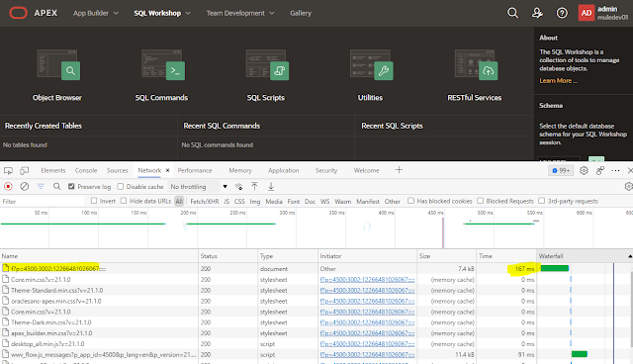The width and height of the screenshot is (633, 364).
Task: Open SQL Commands tile icon
Action: point(162,64)
